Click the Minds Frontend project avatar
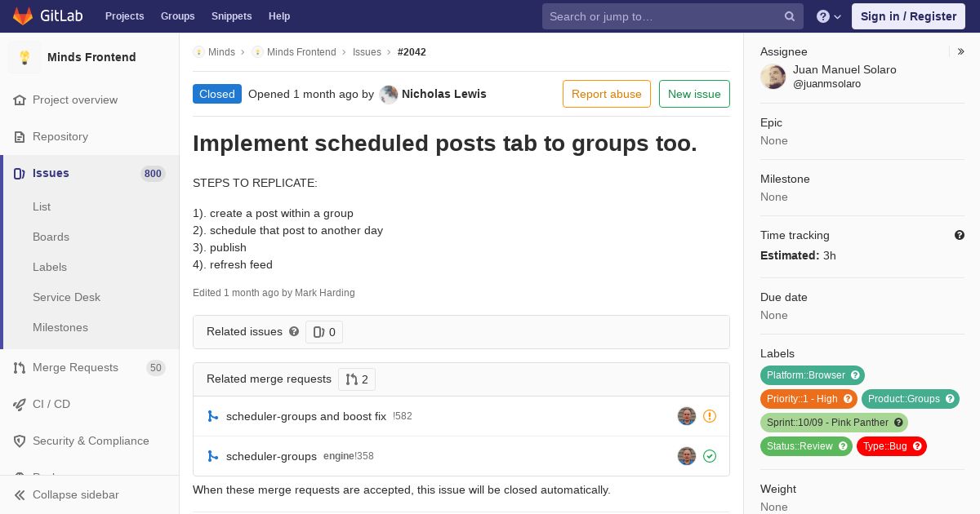This screenshot has height=514, width=980. (x=24, y=57)
